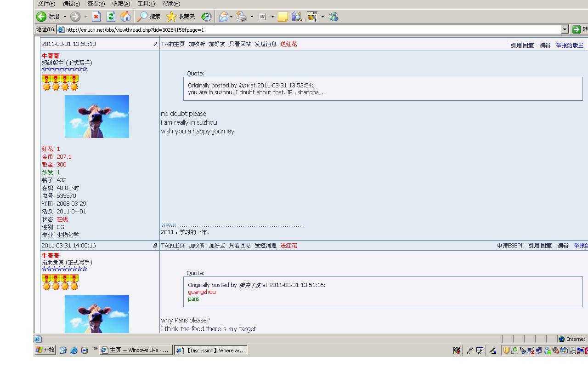This screenshot has height=368, width=588.
Task: Click the green Go arrow beside address bar
Action: coord(577,29)
